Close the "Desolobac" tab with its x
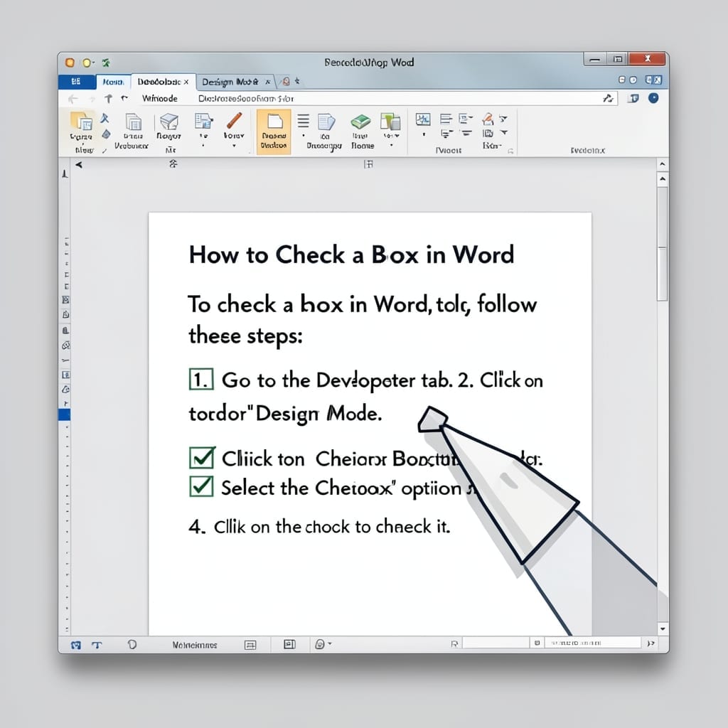 [x=186, y=82]
